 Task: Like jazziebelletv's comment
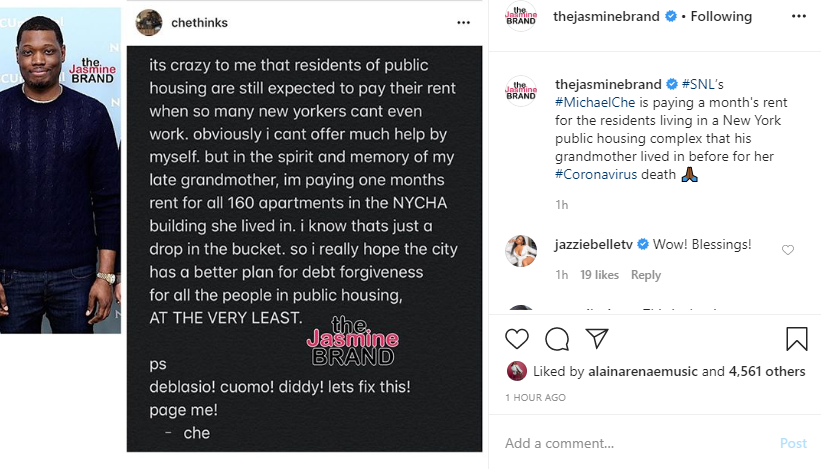pos(788,250)
